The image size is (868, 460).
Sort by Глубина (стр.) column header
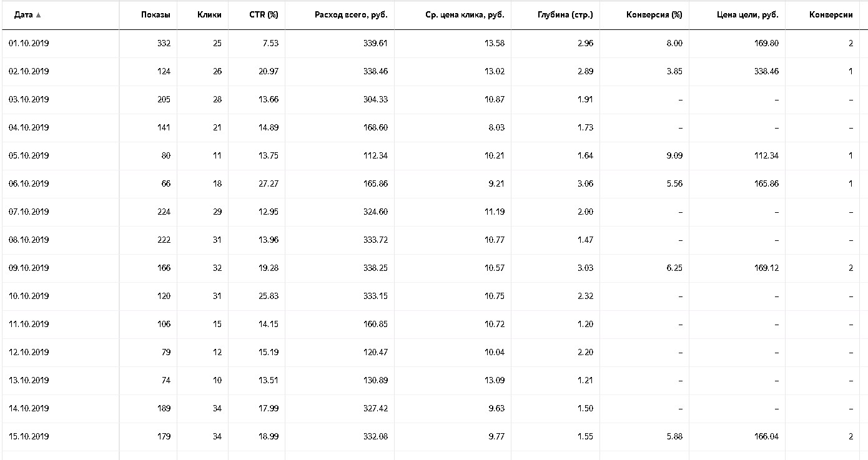[565, 15]
